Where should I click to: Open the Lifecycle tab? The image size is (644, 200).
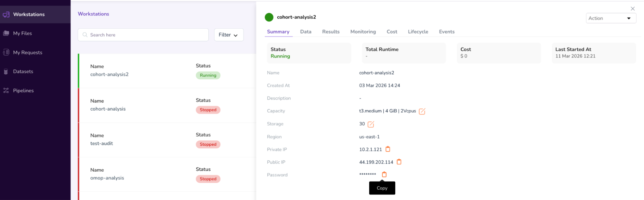click(418, 32)
